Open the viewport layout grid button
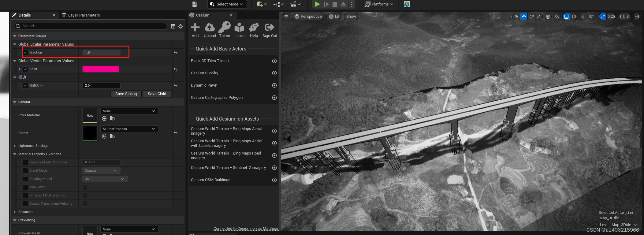Image resolution: width=644 pixels, height=235 pixels. click(x=637, y=17)
